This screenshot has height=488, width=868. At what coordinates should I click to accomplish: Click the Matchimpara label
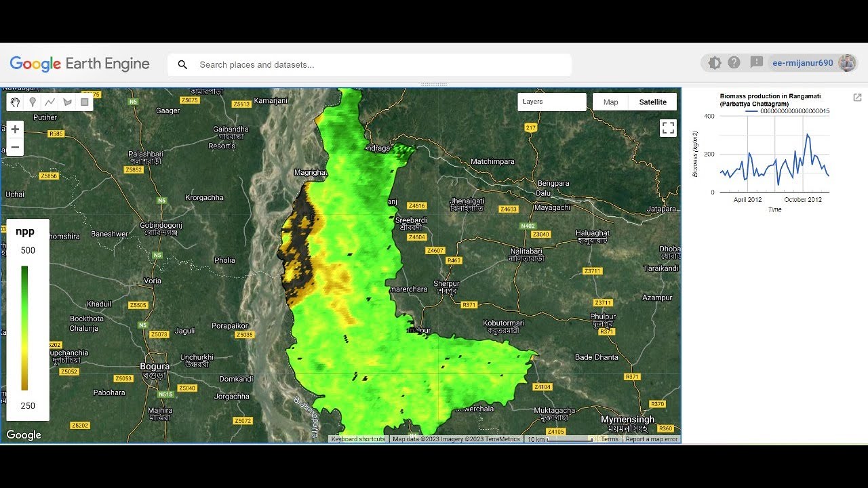pos(492,162)
